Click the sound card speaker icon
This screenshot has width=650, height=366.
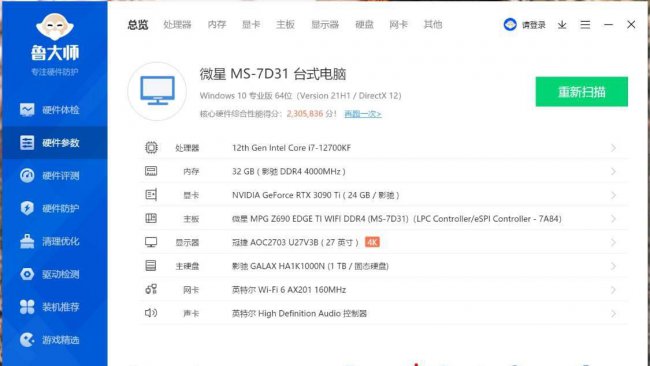151,313
